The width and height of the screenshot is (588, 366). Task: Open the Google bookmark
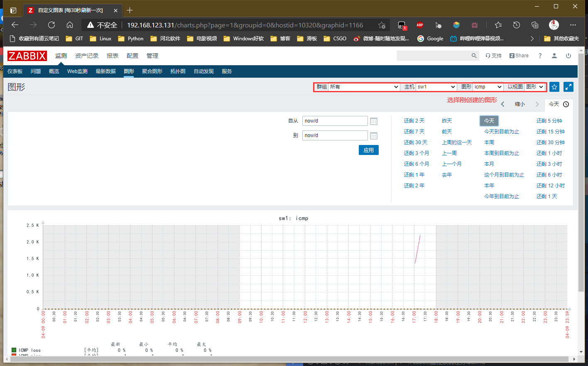pyautogui.click(x=430, y=39)
